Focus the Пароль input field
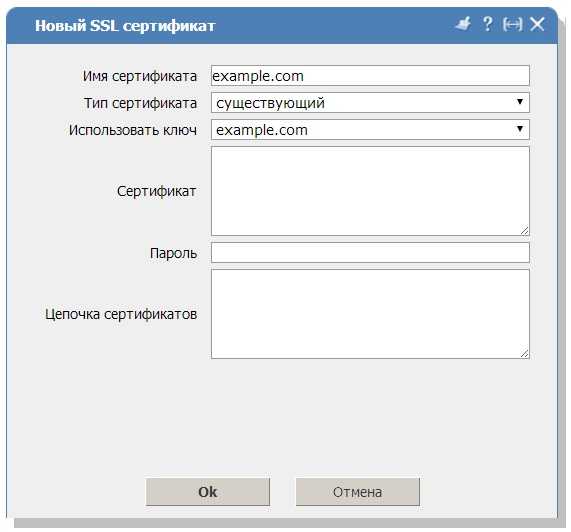The image size is (571, 532). pos(370,253)
